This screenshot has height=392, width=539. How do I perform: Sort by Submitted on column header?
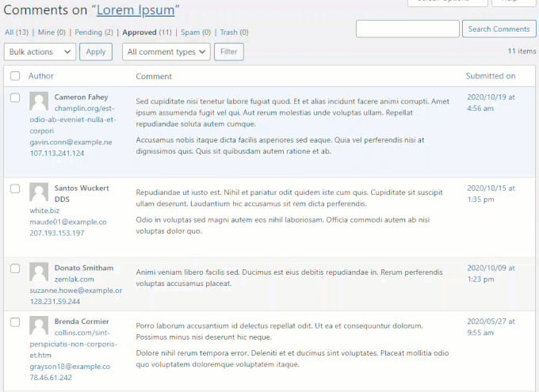[x=491, y=76]
